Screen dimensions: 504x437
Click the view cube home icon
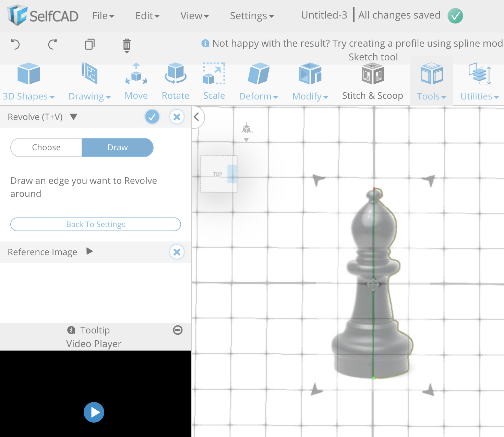247,129
